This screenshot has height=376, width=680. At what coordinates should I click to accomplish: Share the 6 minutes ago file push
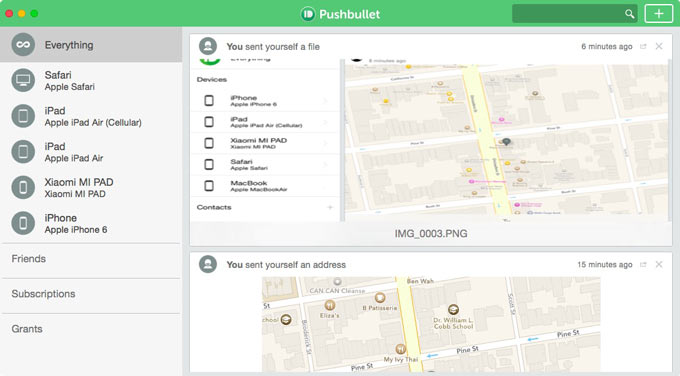click(643, 46)
